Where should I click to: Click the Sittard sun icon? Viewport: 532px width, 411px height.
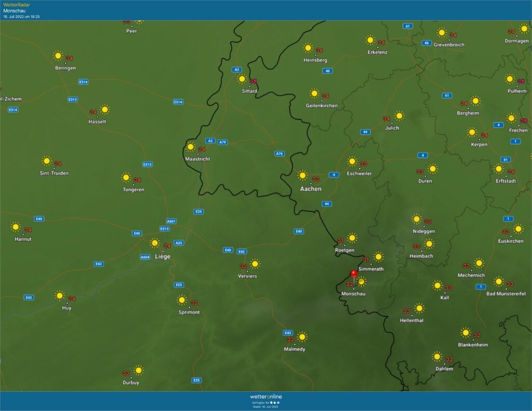242,79
